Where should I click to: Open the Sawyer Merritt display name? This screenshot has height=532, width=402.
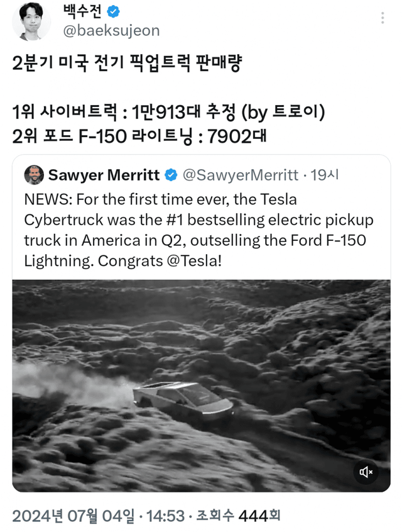tap(104, 174)
